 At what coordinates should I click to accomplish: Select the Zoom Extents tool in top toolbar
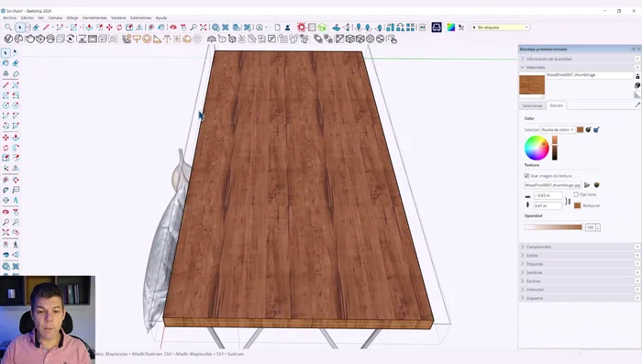203,28
